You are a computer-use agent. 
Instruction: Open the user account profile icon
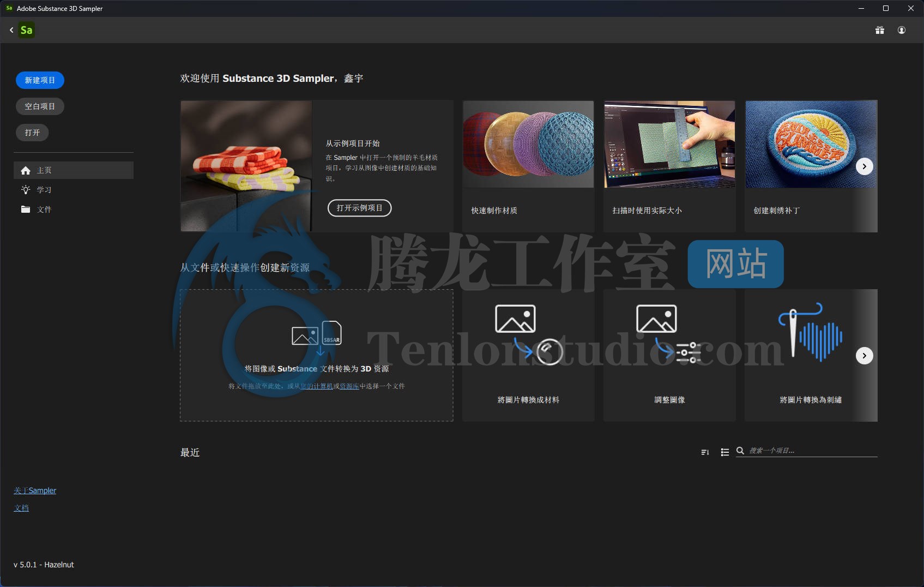(902, 30)
